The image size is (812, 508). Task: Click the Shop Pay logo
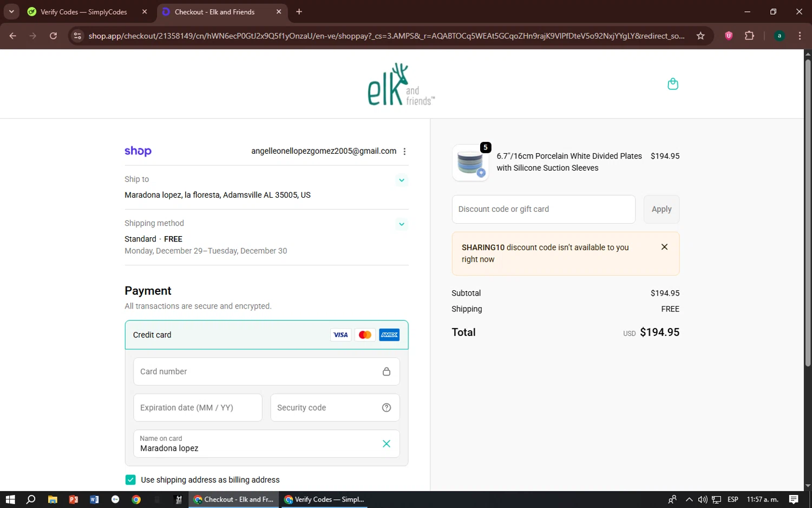[138, 151]
